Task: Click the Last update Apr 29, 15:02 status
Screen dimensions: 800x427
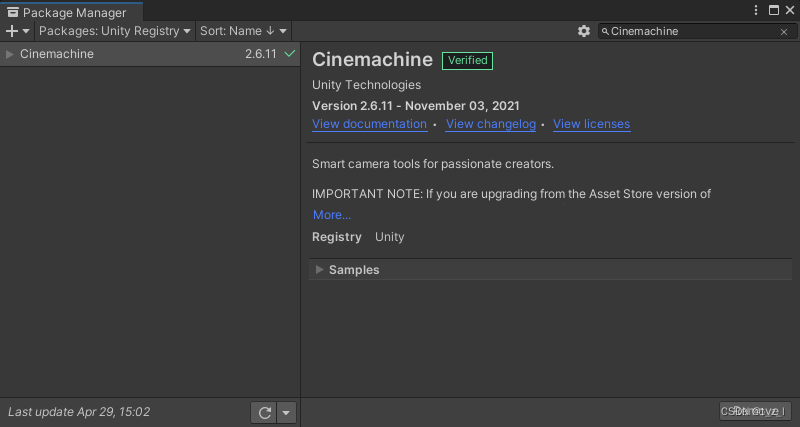Action: coord(79,412)
